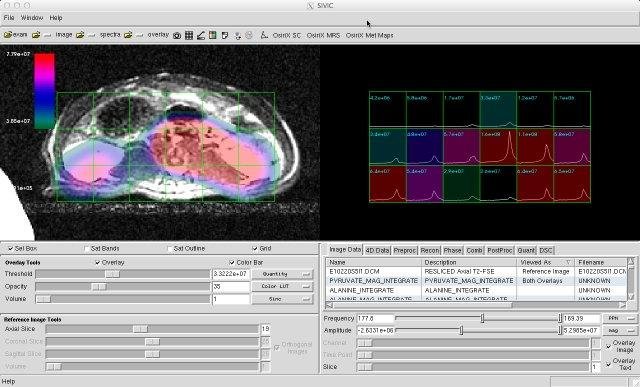Click the open-folder icon before overlay label
The height and width of the screenshot is (387, 640).
(128, 36)
